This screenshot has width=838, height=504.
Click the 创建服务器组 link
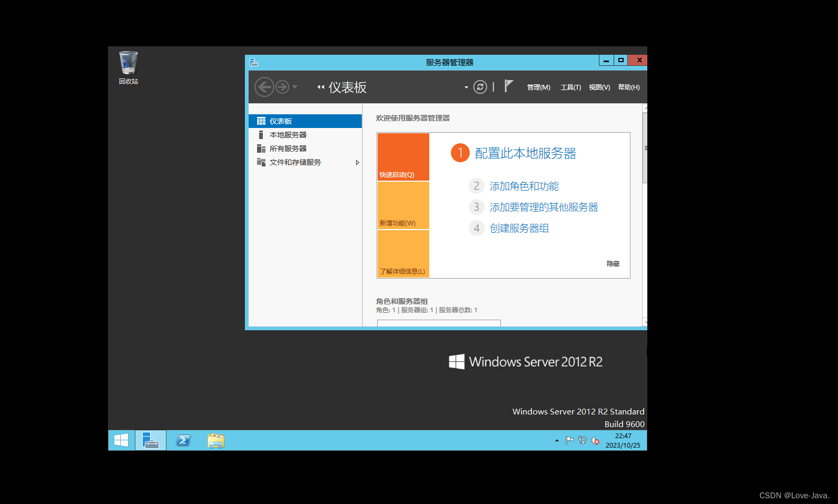coord(519,228)
